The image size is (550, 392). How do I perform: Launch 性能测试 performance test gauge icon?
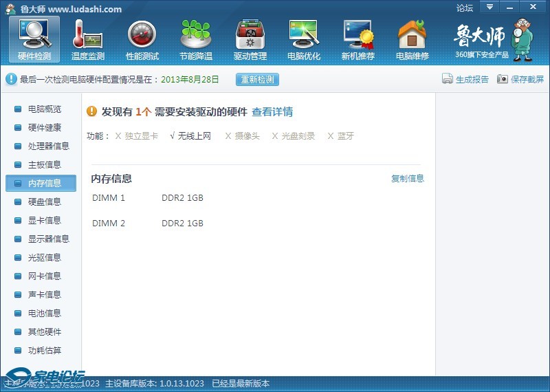(x=142, y=39)
